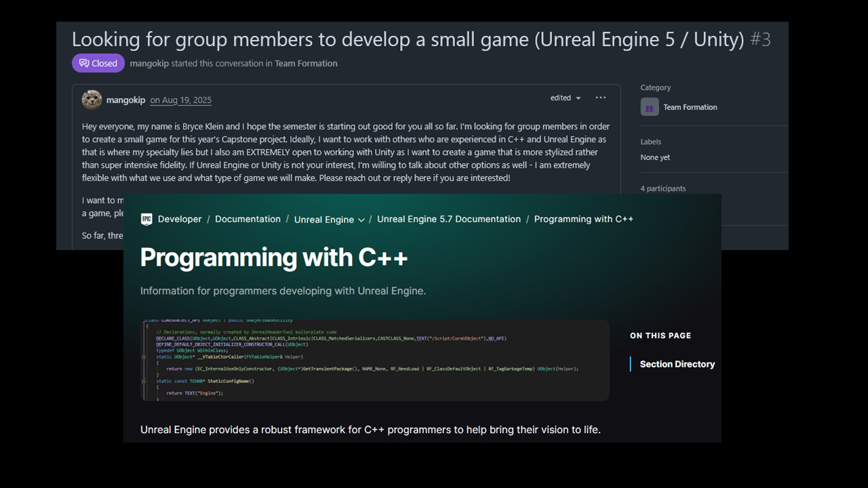Open the 'on Aug 19, 2025' timestamp link
This screenshot has height=488, width=868.
180,100
